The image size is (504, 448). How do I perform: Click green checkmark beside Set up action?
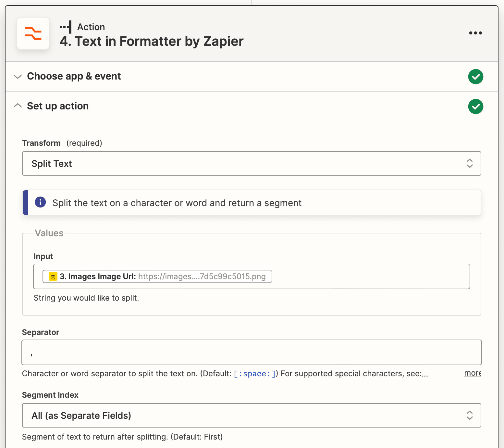[475, 106]
